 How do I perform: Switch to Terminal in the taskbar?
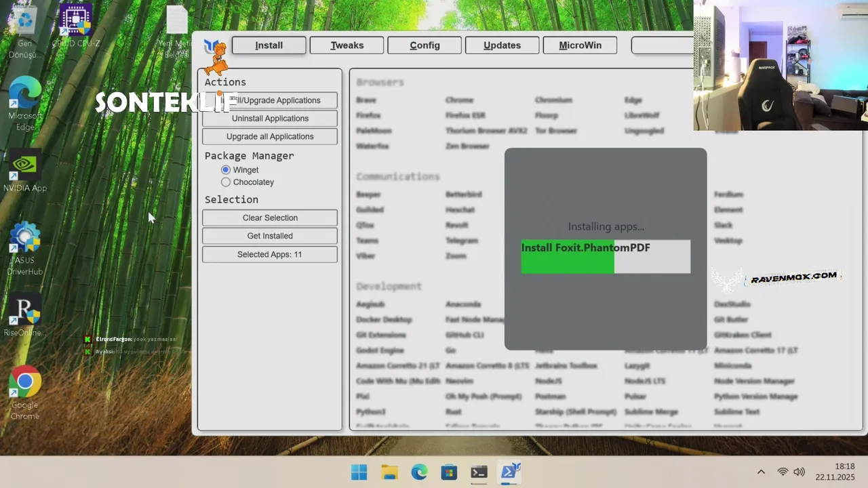click(479, 472)
